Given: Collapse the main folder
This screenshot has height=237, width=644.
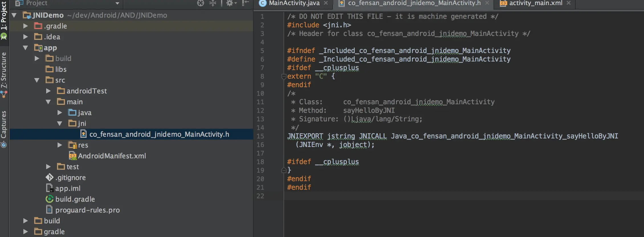Looking at the screenshot, I should 48,102.
